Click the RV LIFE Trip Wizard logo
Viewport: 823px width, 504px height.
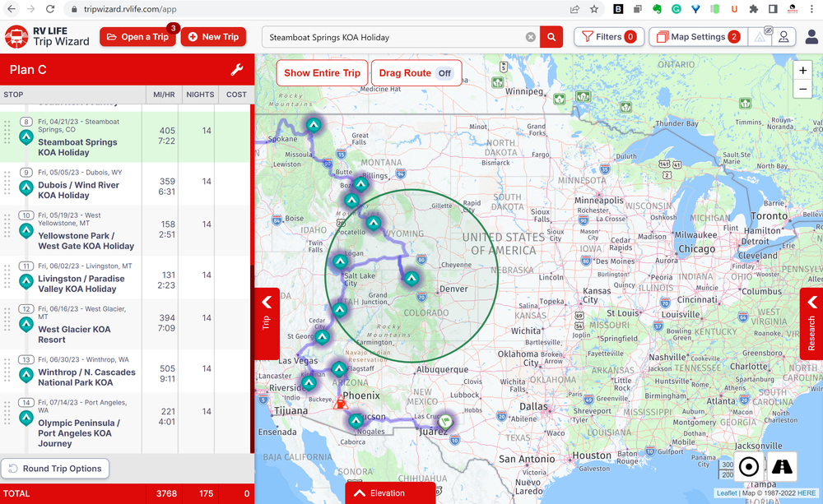(47, 37)
